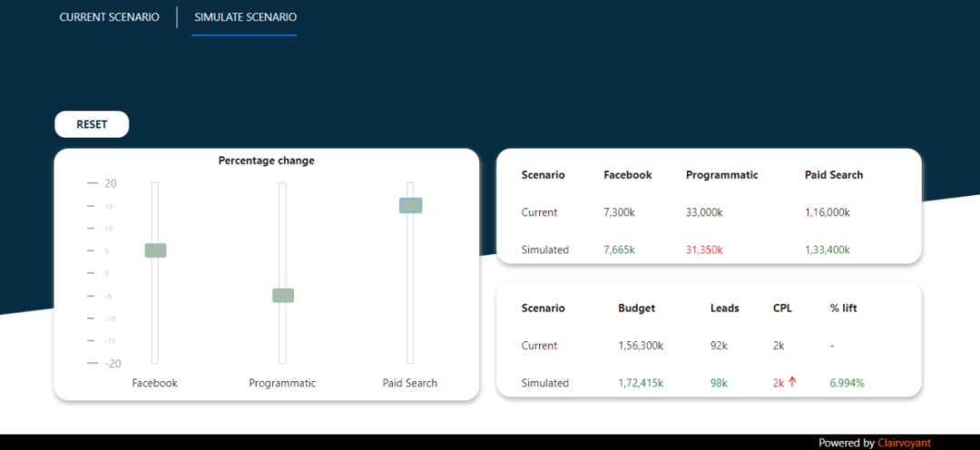The image size is (980, 450).
Task: Select the Simulate Scenario tab
Action: (245, 17)
